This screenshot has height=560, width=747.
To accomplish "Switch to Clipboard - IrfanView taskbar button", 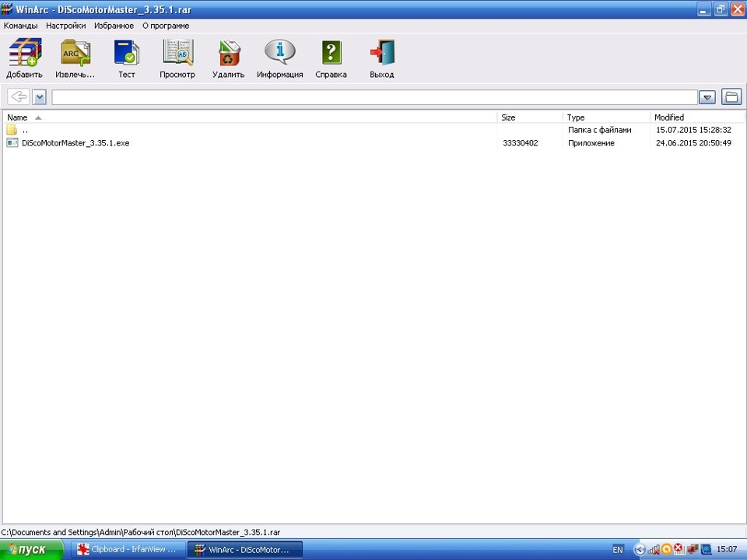I will pyautogui.click(x=127, y=550).
